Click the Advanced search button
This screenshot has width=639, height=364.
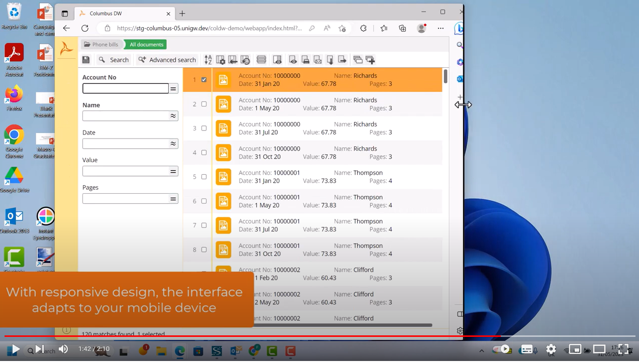(167, 60)
